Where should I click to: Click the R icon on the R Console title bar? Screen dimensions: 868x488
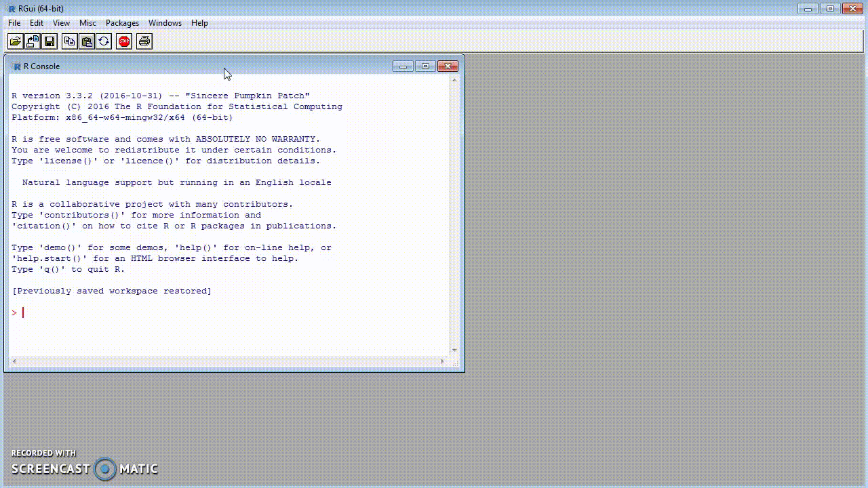(18, 66)
